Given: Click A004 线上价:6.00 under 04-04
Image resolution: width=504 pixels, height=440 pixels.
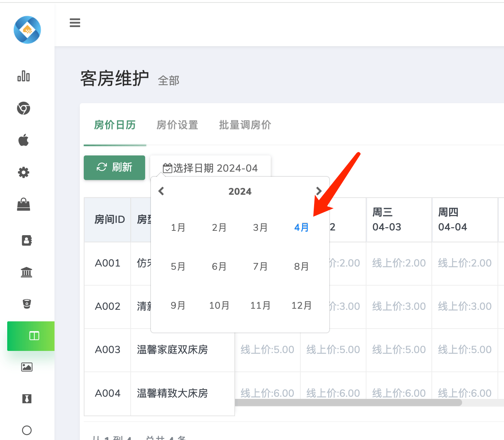Looking at the screenshot, I should click(x=465, y=393).
